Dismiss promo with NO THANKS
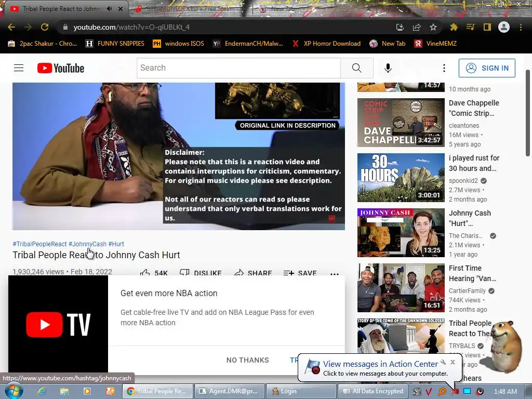This screenshot has height=399, width=532. [x=248, y=360]
